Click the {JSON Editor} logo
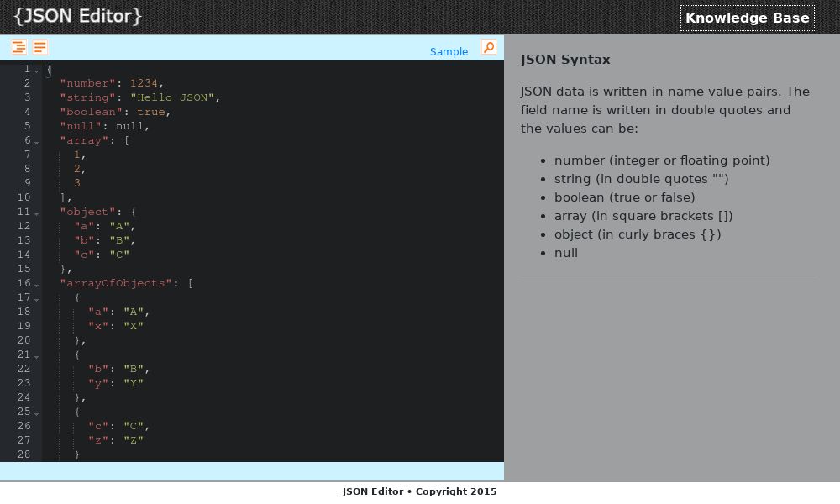 pyautogui.click(x=77, y=15)
